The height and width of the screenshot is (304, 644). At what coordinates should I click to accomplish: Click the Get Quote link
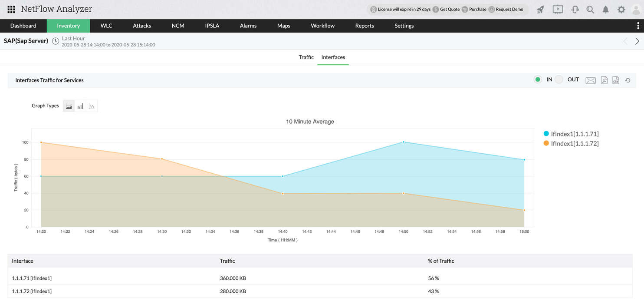click(450, 9)
